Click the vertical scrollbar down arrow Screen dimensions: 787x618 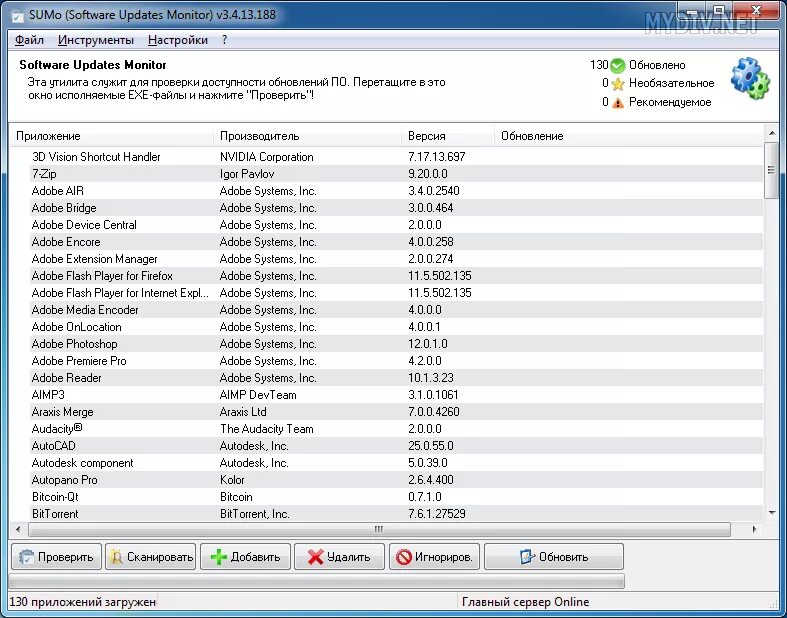click(771, 513)
